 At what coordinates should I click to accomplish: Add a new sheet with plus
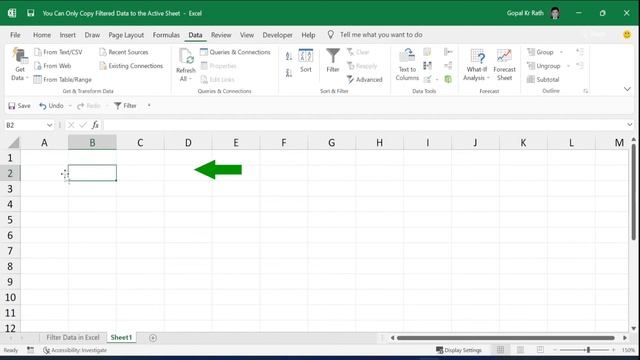pyautogui.click(x=153, y=338)
